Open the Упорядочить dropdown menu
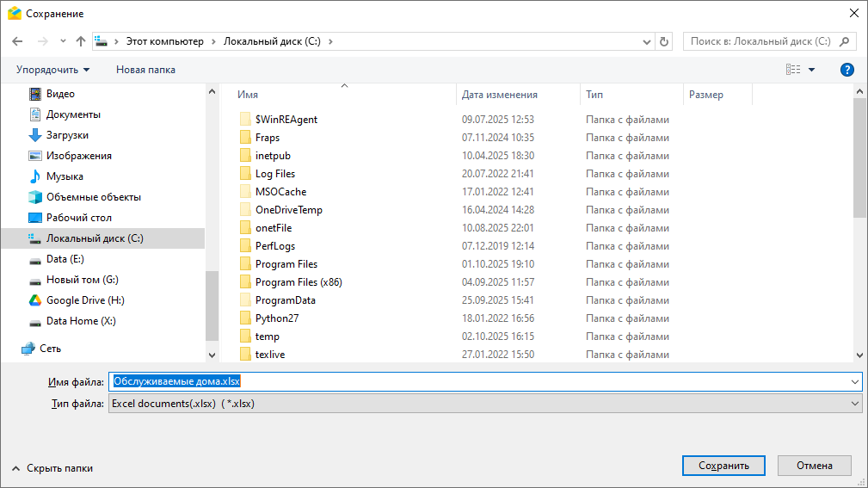This screenshot has width=868, height=488. 52,70
